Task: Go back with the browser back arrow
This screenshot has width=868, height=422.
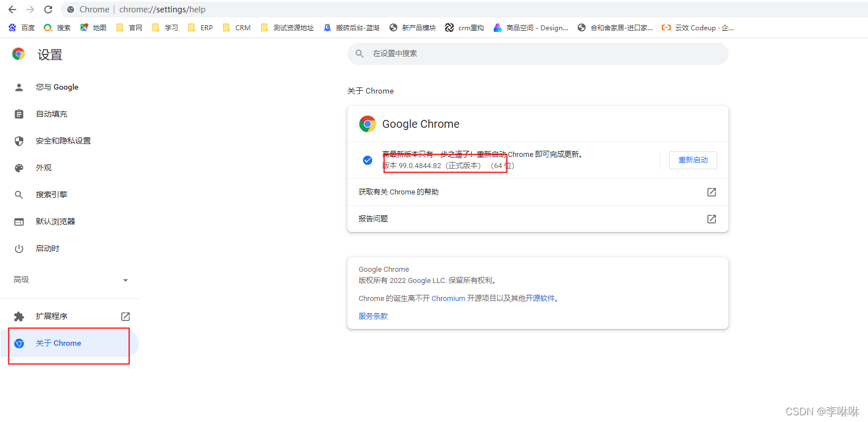Action: pyautogui.click(x=12, y=10)
